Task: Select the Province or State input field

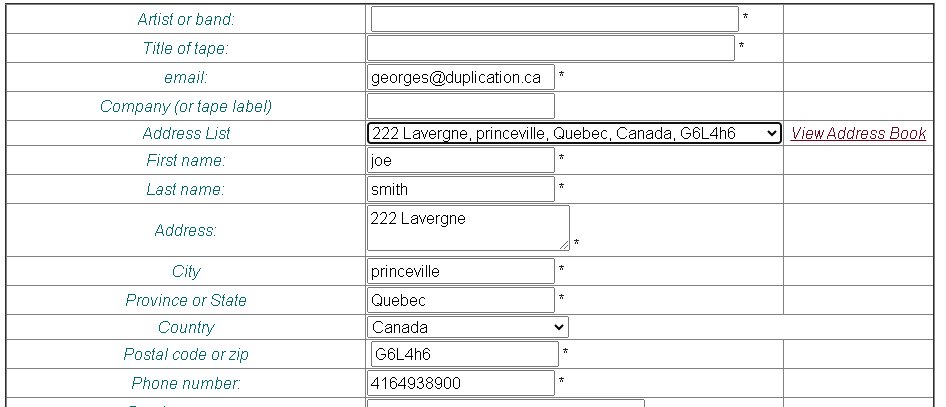Action: (x=460, y=300)
